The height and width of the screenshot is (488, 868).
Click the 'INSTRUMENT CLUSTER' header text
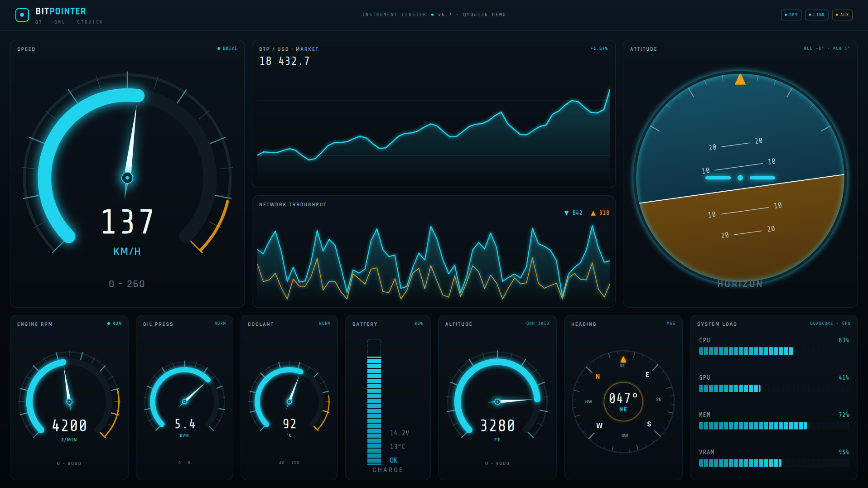(x=394, y=15)
